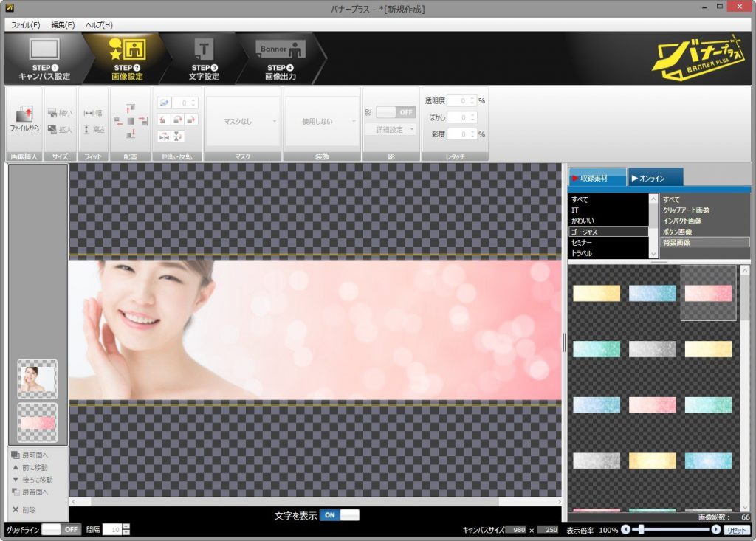Click zoom slider decrease arrow
756x541 pixels.
[x=625, y=529]
